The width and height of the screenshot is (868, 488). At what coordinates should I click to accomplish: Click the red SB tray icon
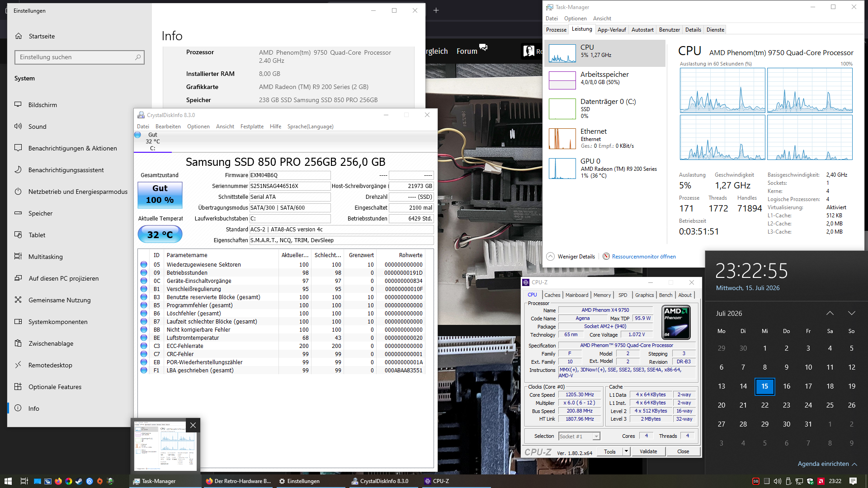pos(755,481)
